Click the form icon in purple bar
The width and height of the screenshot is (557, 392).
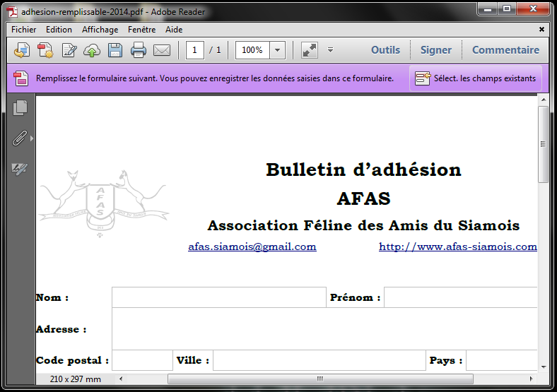tap(21, 78)
